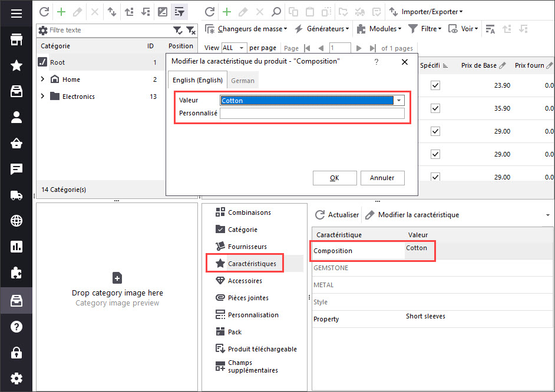
Task: Open the favorites star in sidebar
Action: pyautogui.click(x=16, y=65)
